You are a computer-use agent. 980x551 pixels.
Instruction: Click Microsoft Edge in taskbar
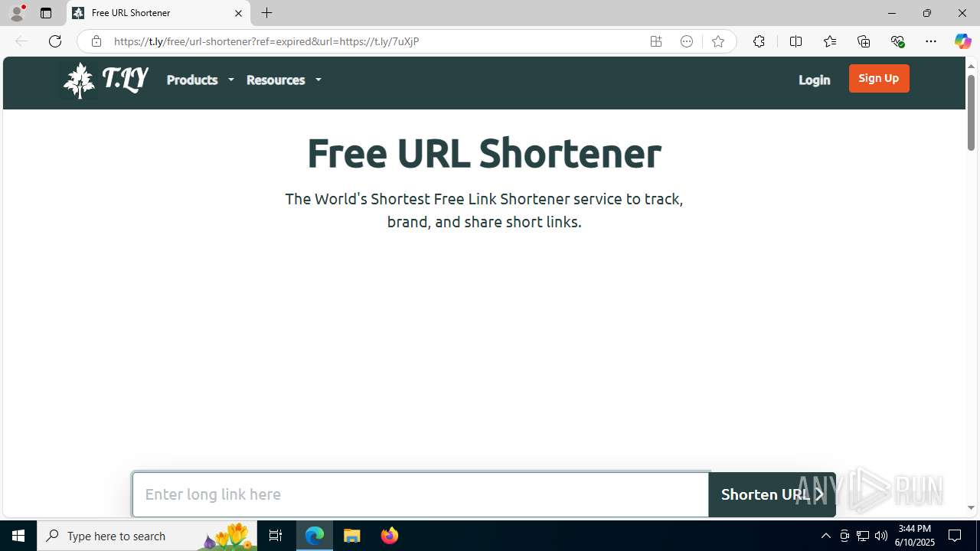tap(315, 536)
